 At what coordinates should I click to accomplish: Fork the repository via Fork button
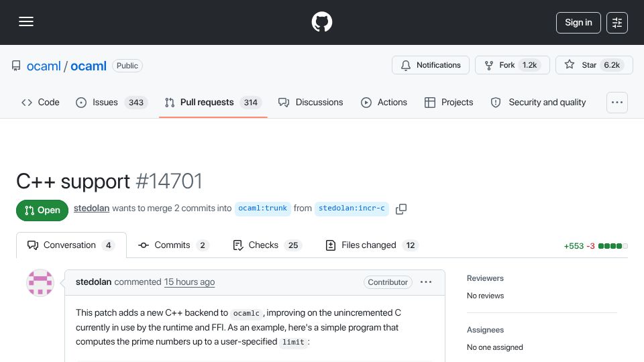click(x=512, y=65)
